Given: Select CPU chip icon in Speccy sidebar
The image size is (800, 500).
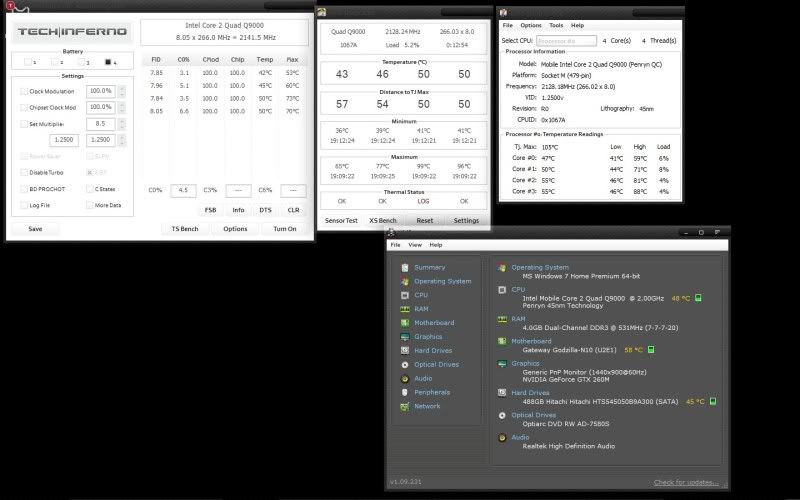Looking at the screenshot, I should [x=405, y=295].
